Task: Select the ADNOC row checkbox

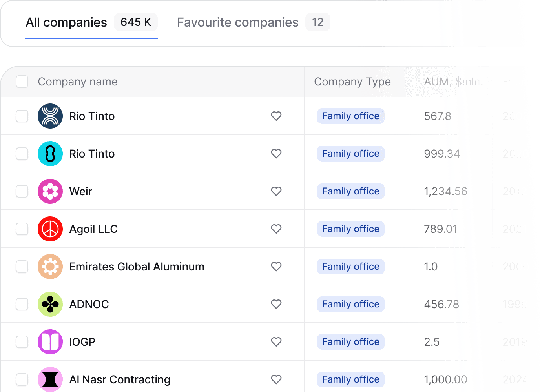Action: tap(22, 304)
